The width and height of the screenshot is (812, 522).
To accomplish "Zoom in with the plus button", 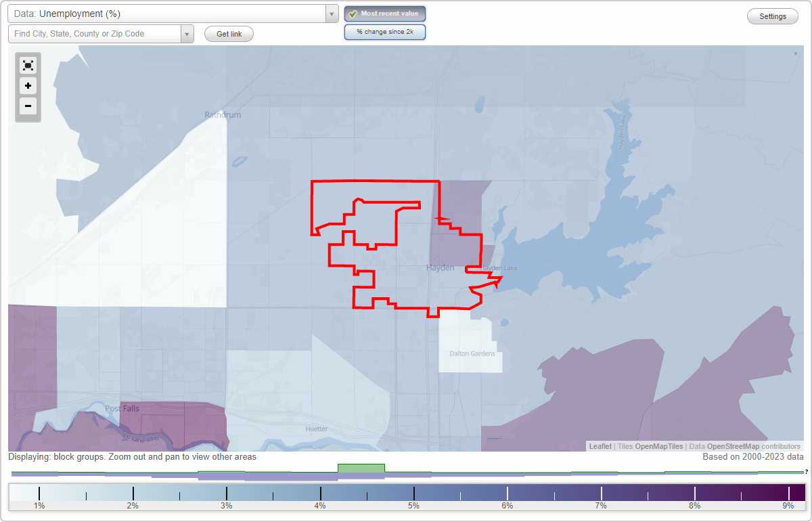I will click(28, 86).
